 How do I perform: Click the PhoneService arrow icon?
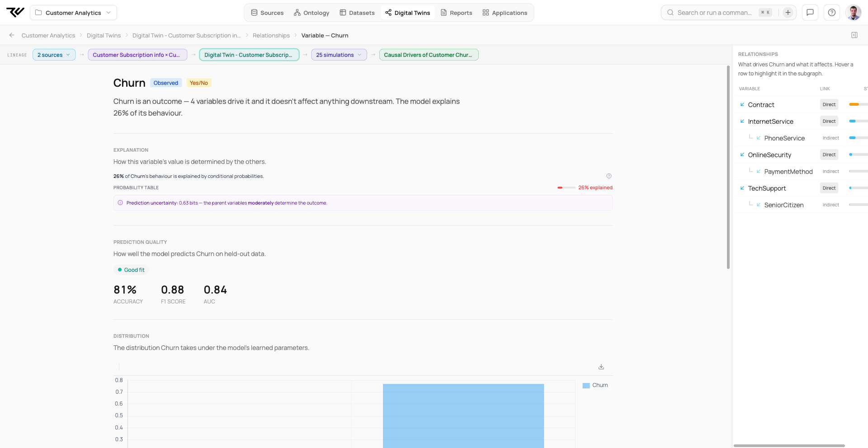pos(759,138)
